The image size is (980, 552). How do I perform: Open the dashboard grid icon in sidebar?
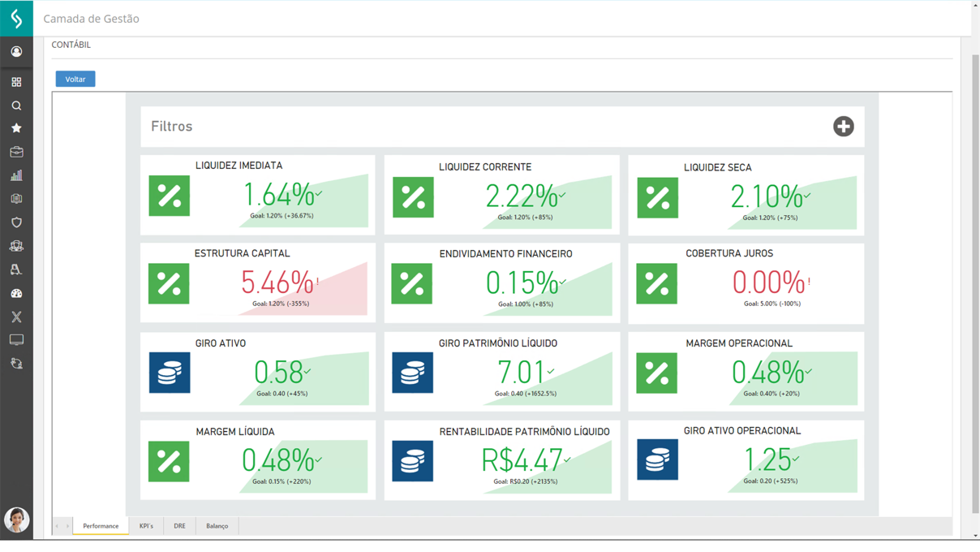tap(16, 82)
